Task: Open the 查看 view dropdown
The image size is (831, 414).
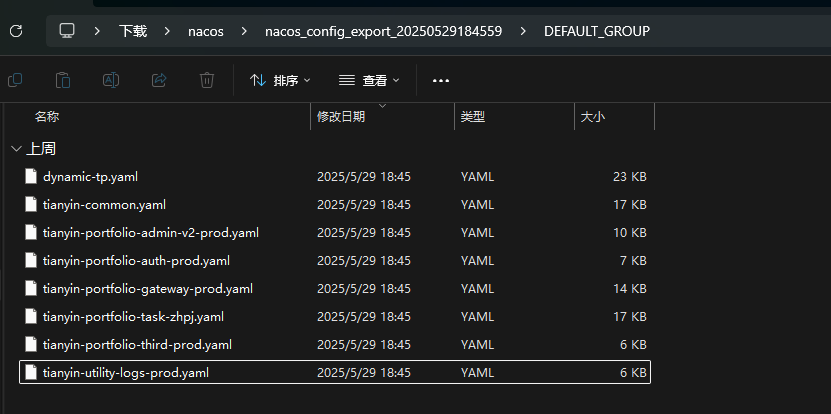Action: coord(368,80)
